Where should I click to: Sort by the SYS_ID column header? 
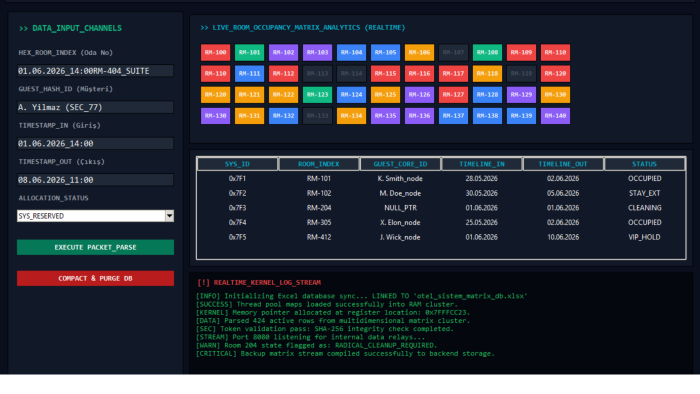pos(238,164)
